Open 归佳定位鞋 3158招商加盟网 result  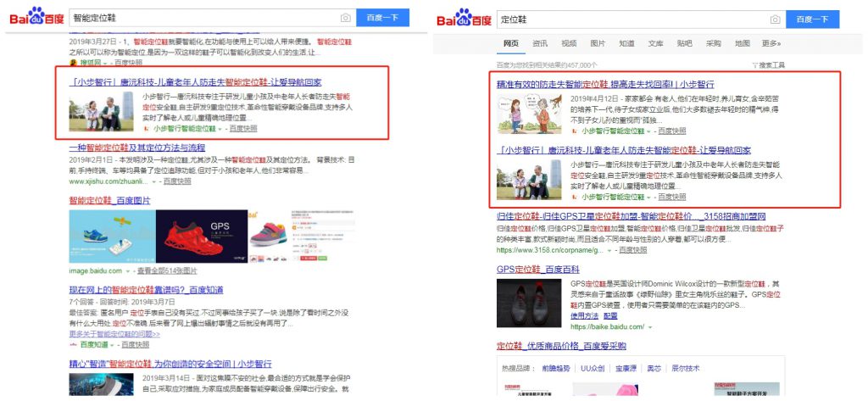point(631,216)
